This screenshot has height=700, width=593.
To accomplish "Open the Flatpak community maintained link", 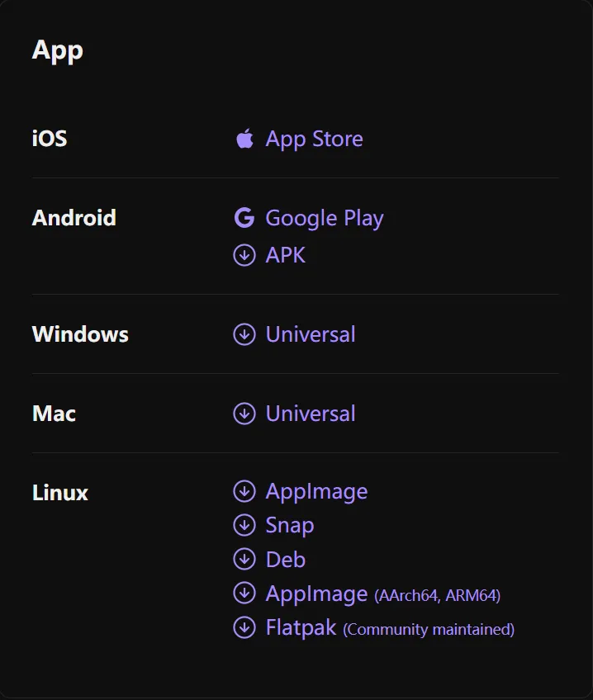I will click(389, 628).
